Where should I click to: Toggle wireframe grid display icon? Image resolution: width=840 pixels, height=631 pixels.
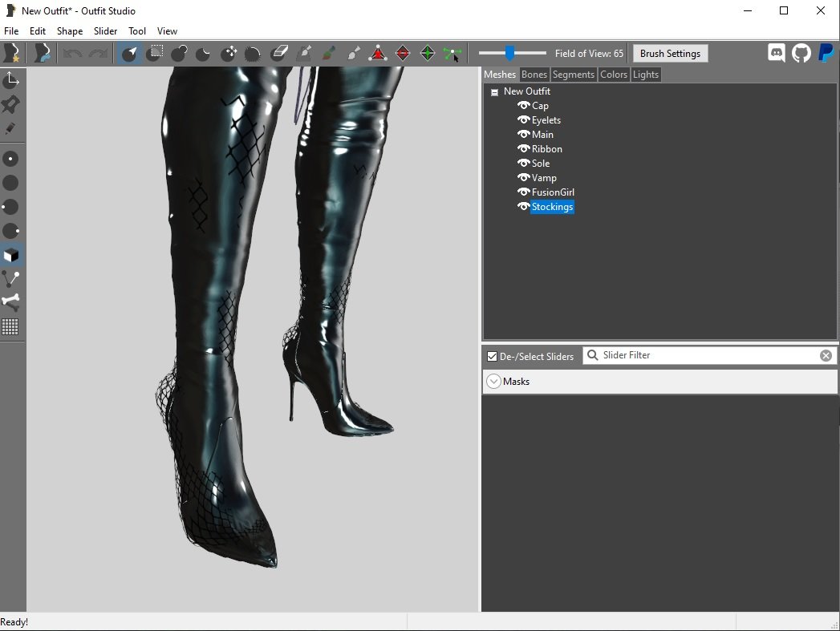click(10, 326)
